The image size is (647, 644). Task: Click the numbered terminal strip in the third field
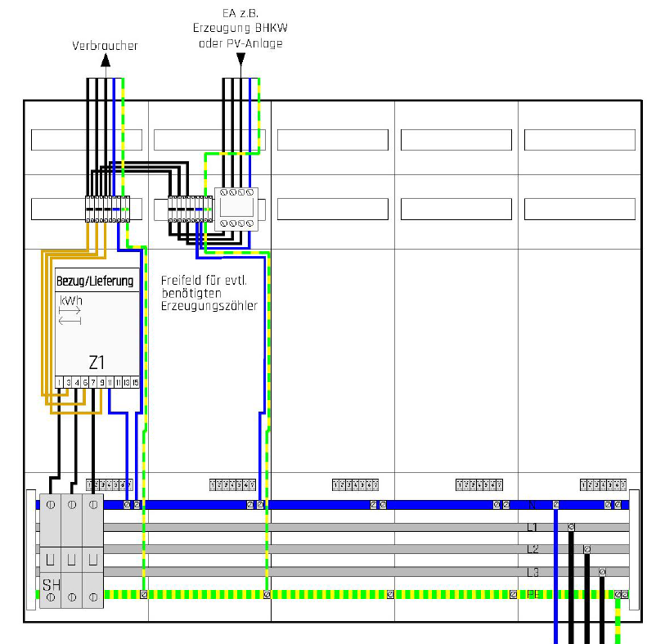(x=355, y=484)
